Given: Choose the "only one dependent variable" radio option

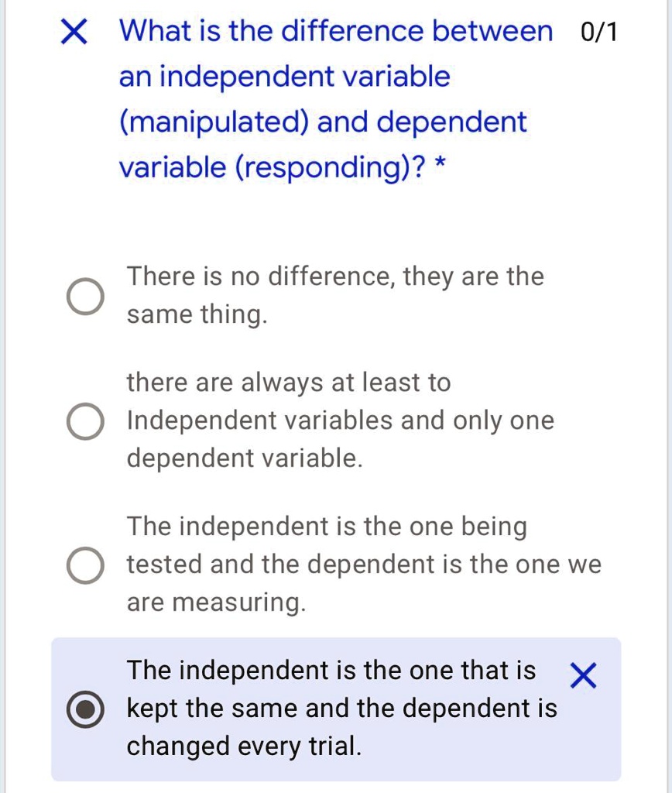Looking at the screenshot, I should [84, 422].
